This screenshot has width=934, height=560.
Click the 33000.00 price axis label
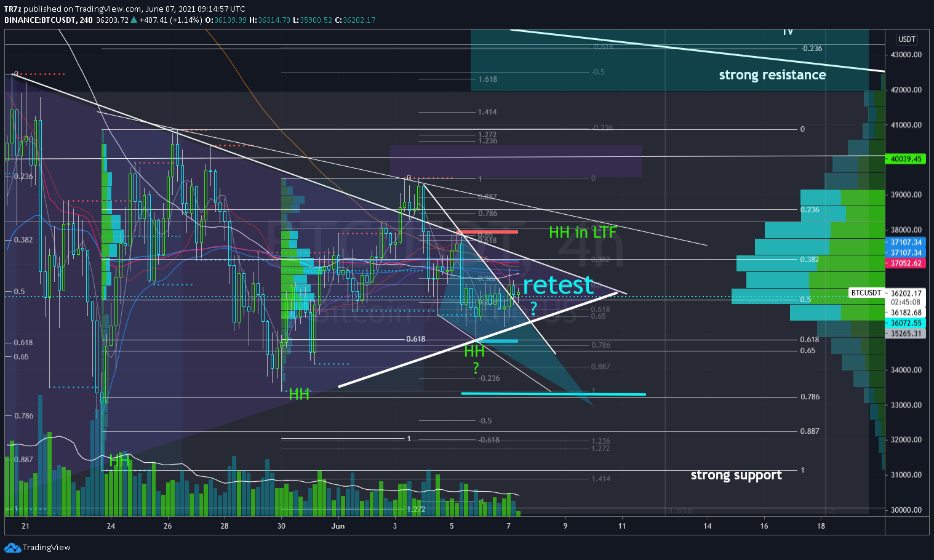tap(906, 405)
